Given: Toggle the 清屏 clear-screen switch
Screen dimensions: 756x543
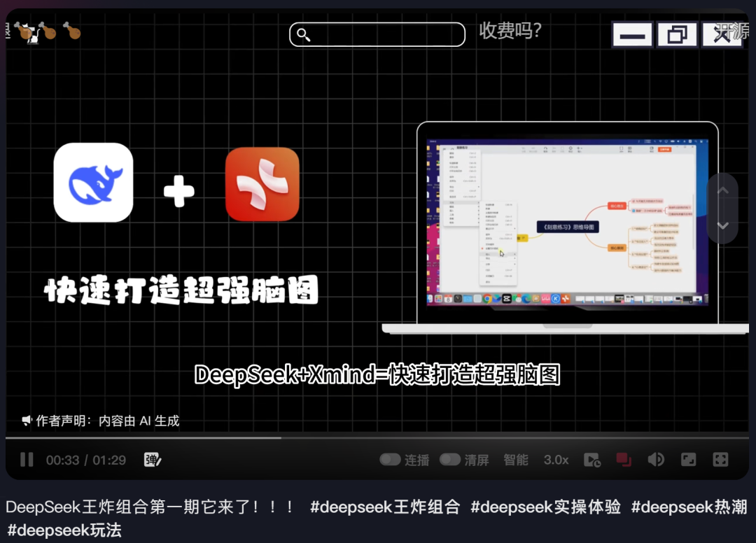Looking at the screenshot, I should 450,460.
